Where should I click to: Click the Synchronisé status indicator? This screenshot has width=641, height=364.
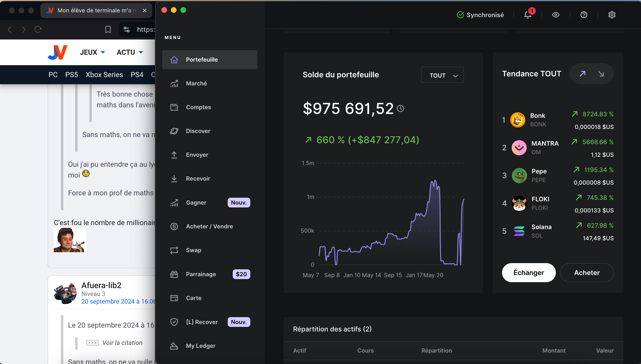click(480, 15)
